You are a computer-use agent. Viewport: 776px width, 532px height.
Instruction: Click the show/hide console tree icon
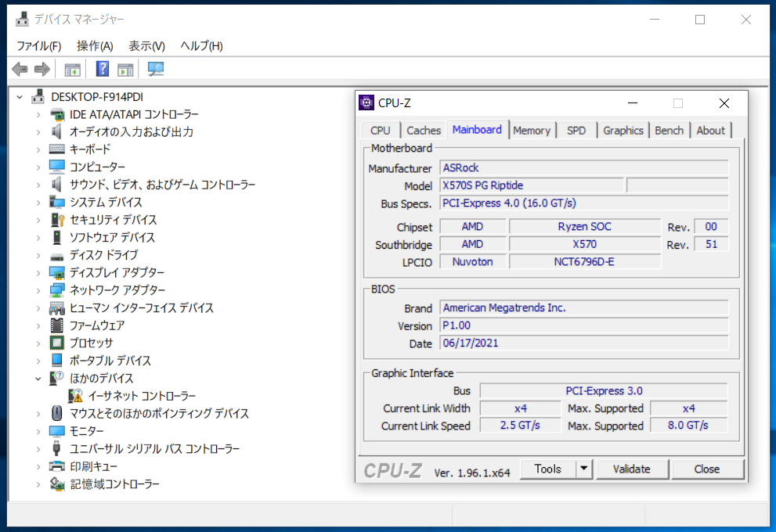(72, 69)
